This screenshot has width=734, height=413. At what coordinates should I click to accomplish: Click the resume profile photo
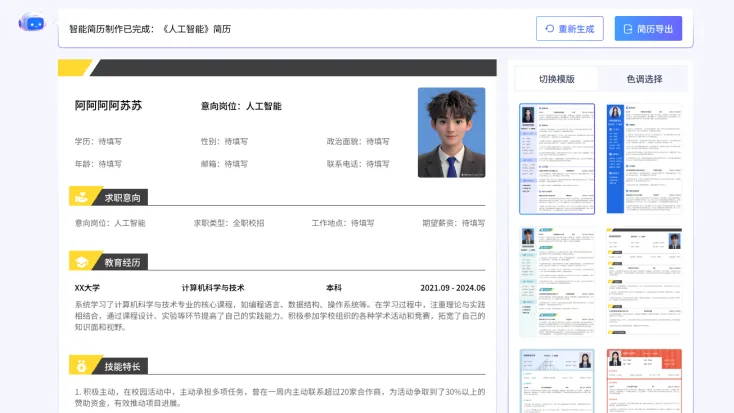(451, 133)
